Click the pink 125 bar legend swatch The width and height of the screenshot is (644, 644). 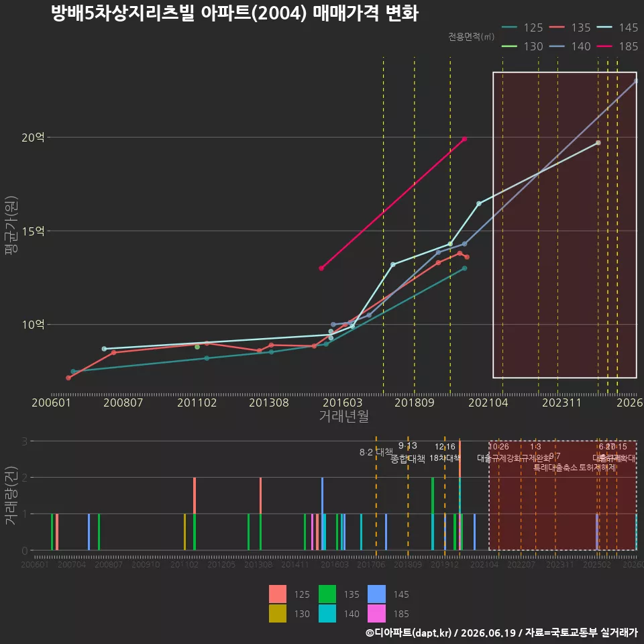(x=278, y=594)
